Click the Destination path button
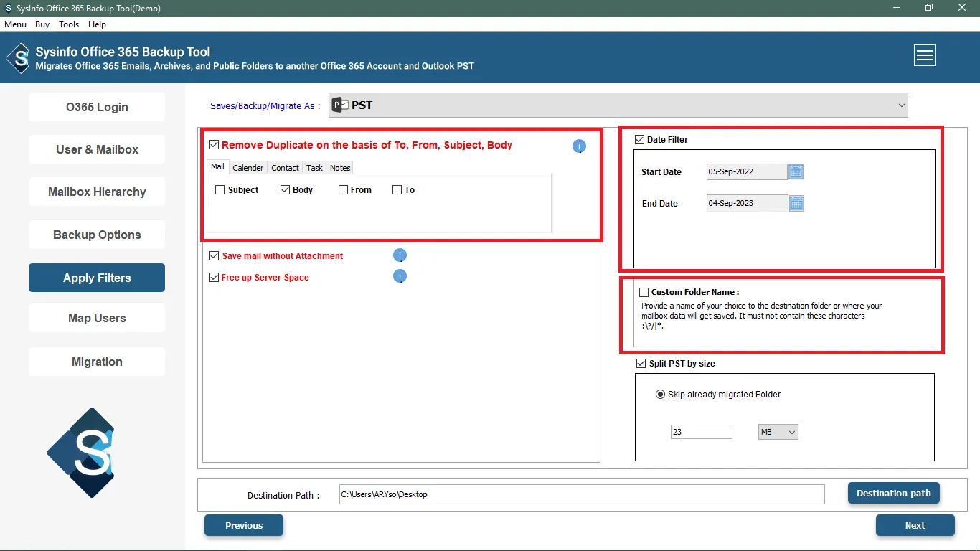 point(893,493)
